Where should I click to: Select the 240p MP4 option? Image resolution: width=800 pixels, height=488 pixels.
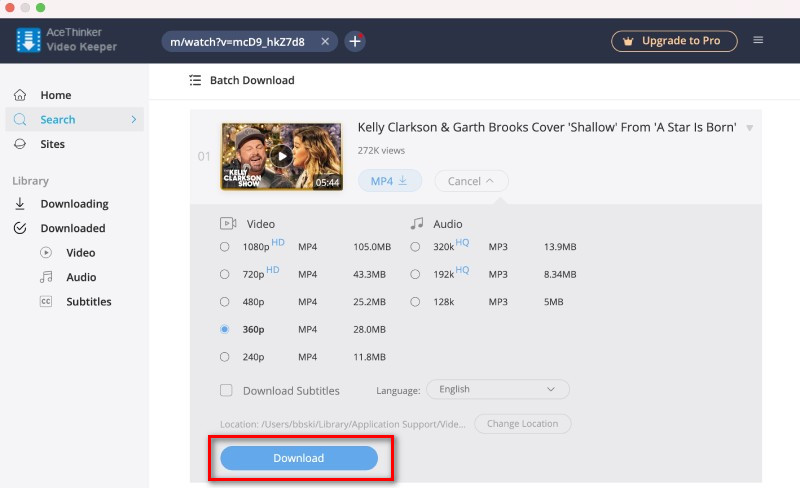(x=224, y=357)
